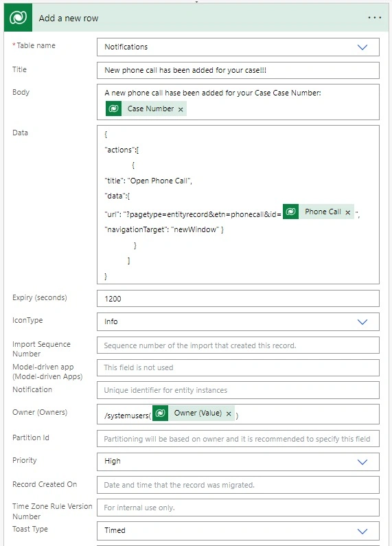Click the Notification identifier field
Image resolution: width=392 pixels, height=546 pixels.
tap(238, 390)
